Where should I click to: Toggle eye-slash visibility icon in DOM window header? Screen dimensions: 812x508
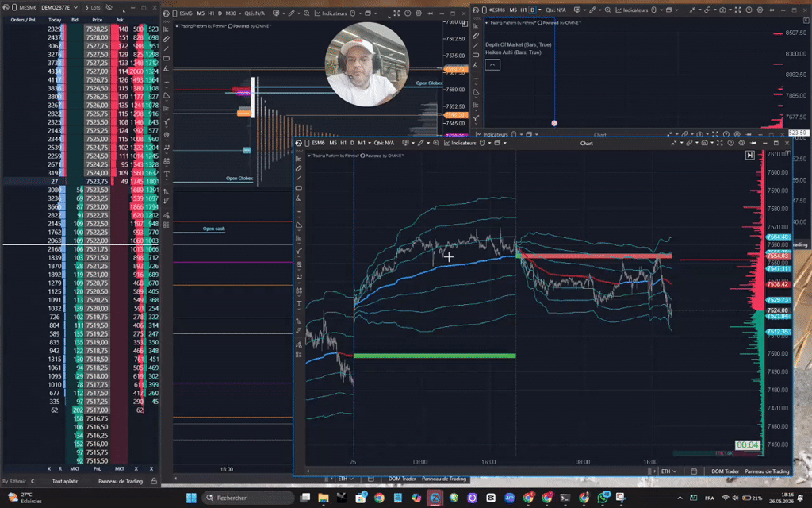(x=109, y=7)
